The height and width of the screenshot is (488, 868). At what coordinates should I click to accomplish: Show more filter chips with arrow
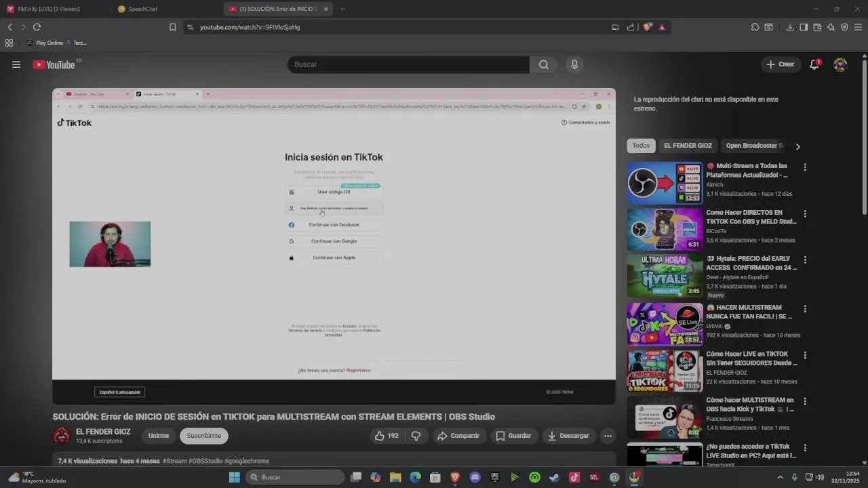[x=797, y=146]
